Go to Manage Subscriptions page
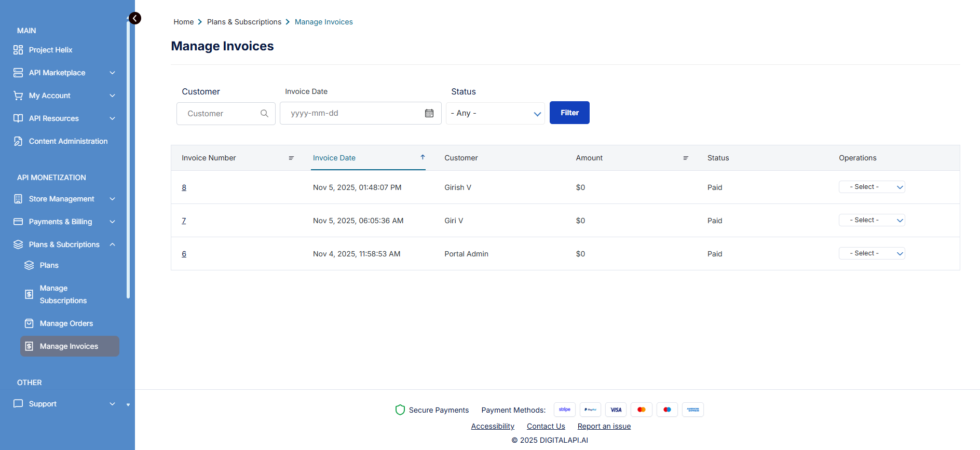 tap(63, 294)
